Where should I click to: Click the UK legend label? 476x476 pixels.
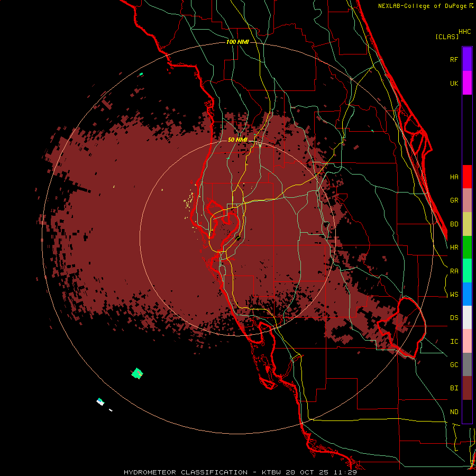[x=454, y=83]
